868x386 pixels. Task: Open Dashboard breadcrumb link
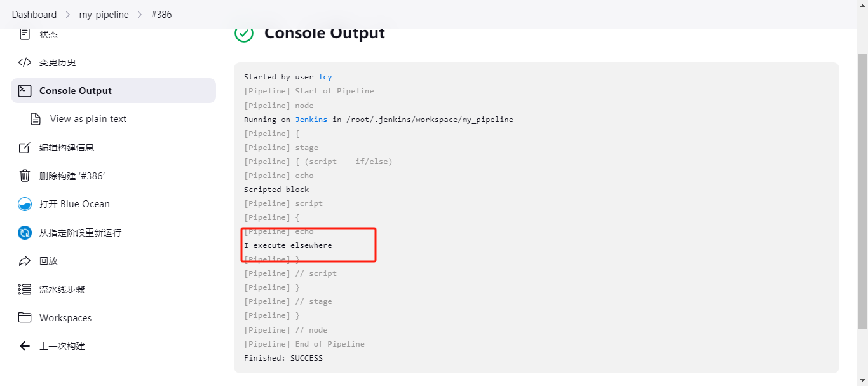coord(34,14)
